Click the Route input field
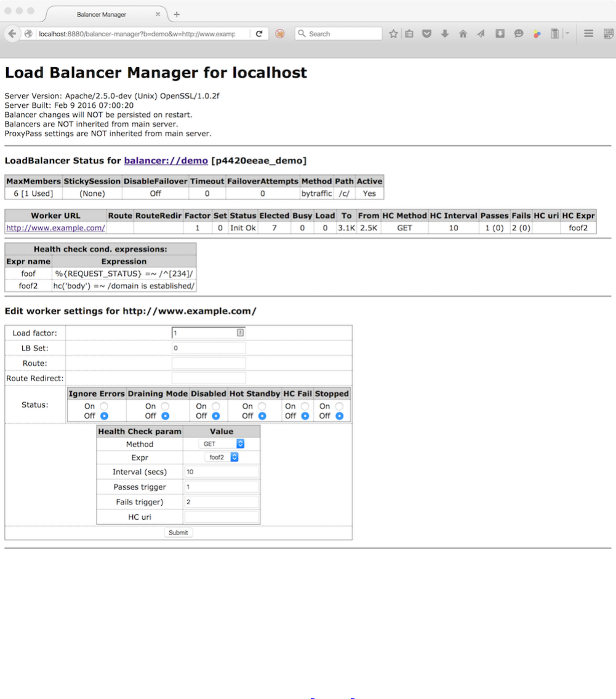Viewport: 616px width, 699px height. pos(209,363)
